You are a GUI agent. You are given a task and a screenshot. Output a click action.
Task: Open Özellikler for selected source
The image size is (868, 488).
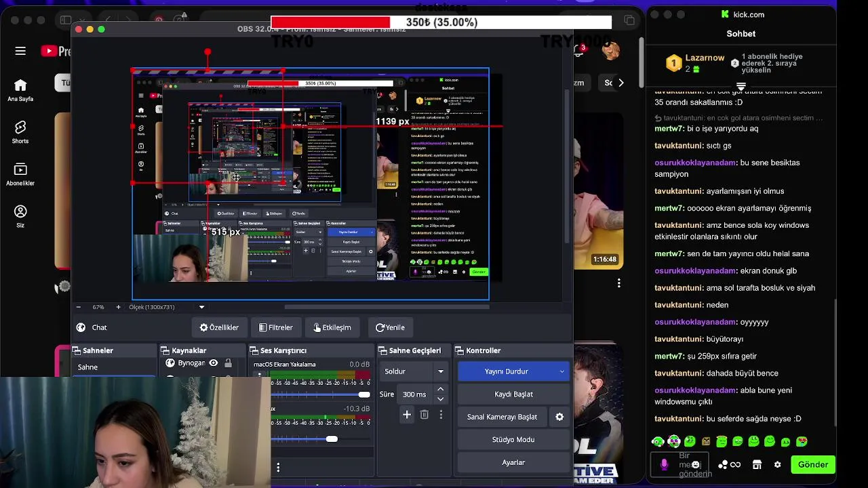[219, 327]
